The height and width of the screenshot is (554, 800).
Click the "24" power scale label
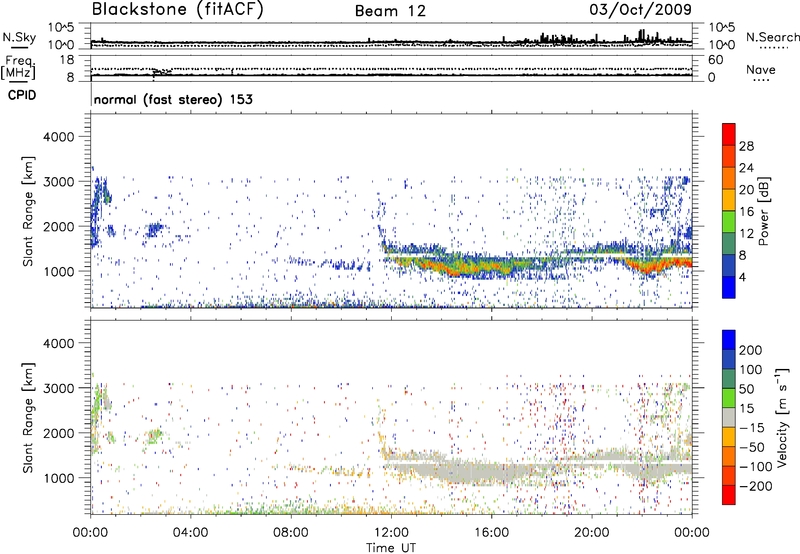point(746,168)
